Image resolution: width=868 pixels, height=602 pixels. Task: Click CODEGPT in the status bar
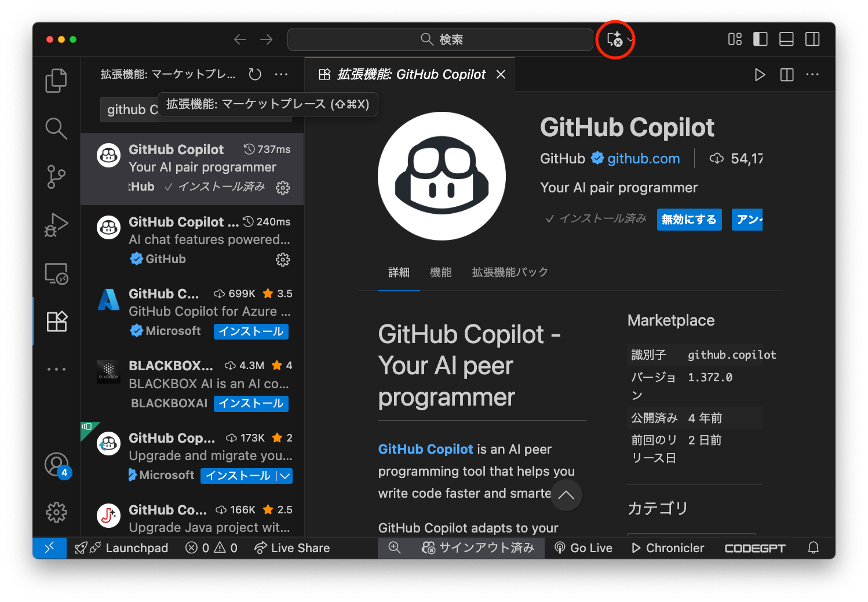755,548
